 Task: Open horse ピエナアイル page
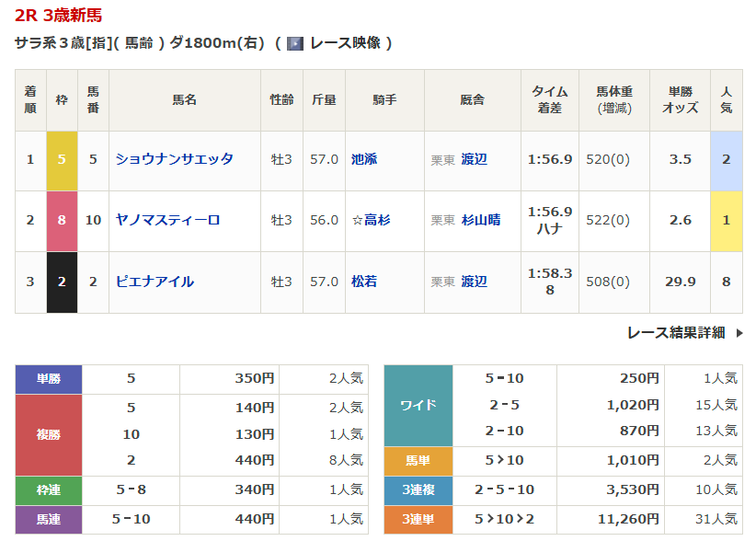[155, 282]
